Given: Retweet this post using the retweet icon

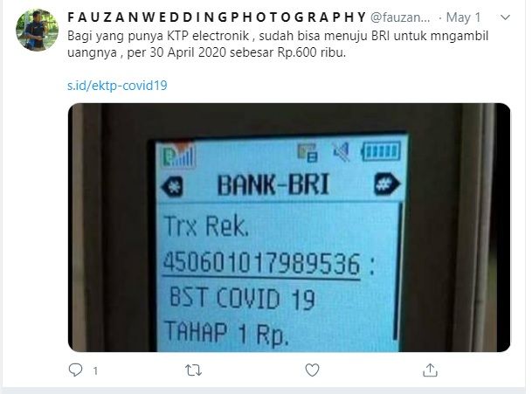Looking at the screenshot, I should [193, 370].
